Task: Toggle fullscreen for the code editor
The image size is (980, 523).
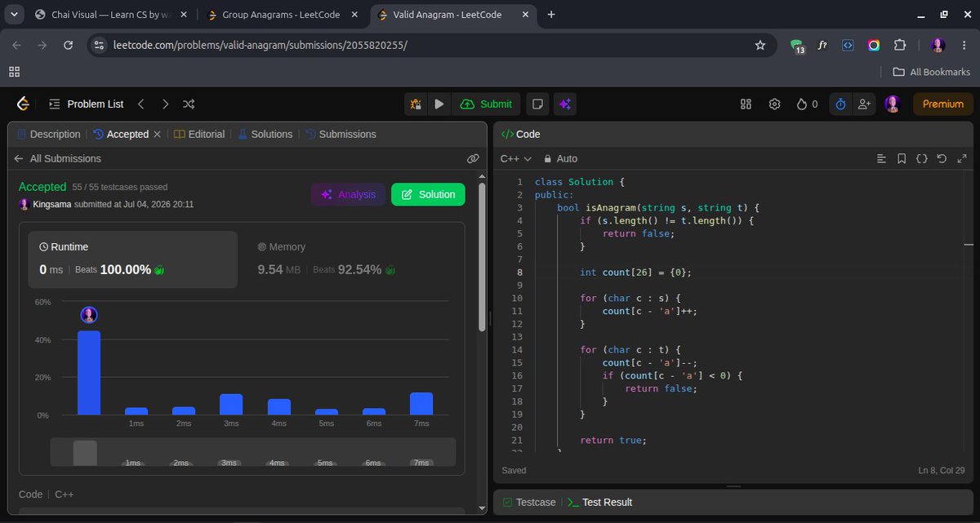Action: (x=961, y=158)
